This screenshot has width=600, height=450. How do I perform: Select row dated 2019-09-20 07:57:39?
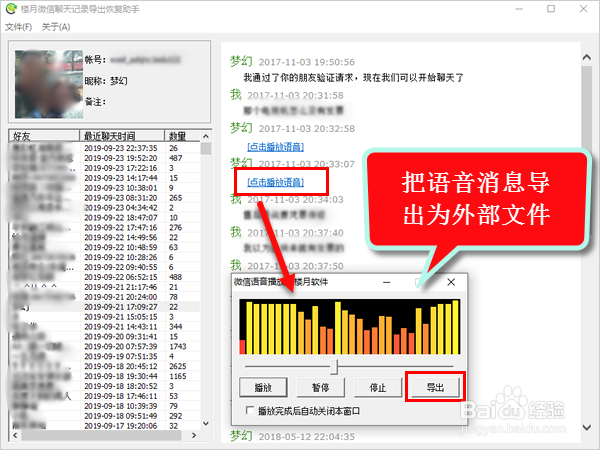(x=104, y=347)
